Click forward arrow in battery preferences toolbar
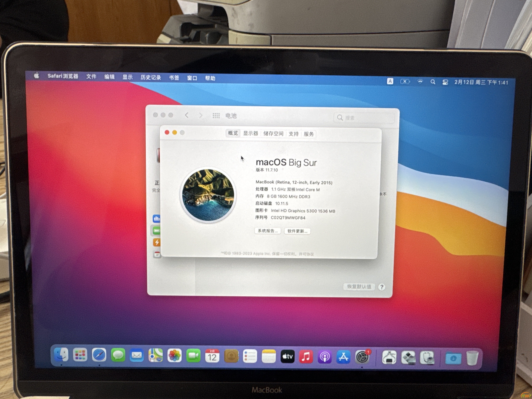The image size is (532, 399). click(x=201, y=115)
